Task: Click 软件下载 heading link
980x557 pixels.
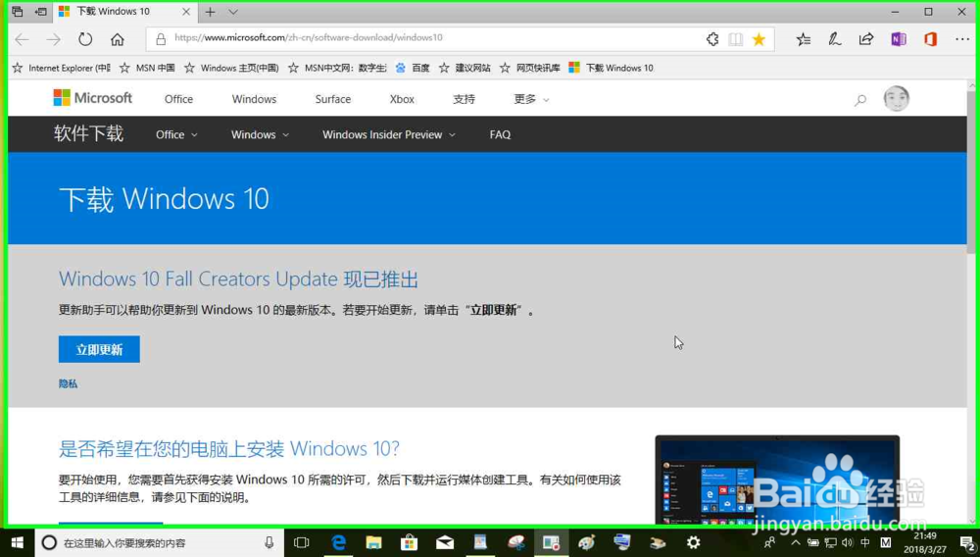Action: pos(88,133)
